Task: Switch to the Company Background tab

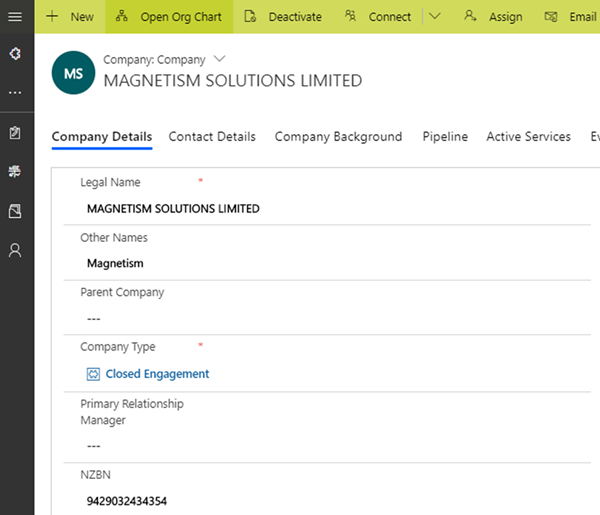Action: click(x=338, y=137)
